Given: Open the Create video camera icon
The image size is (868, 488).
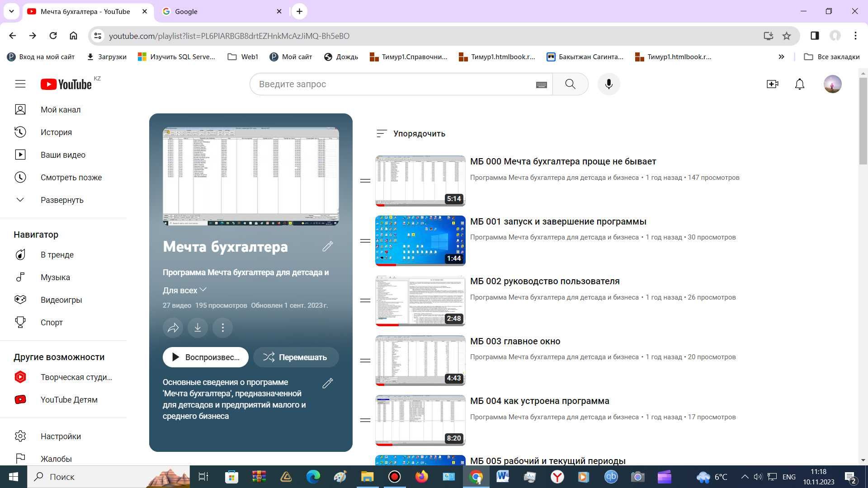Looking at the screenshot, I should coord(772,84).
